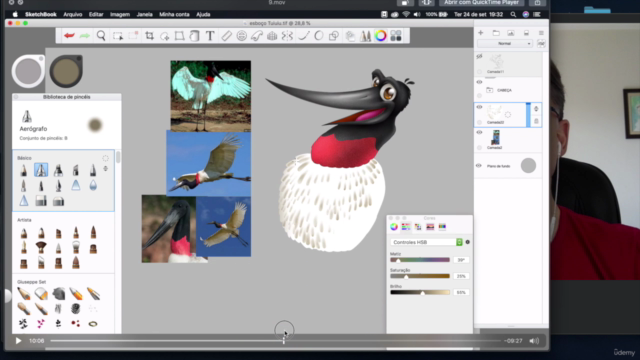The width and height of the screenshot is (640, 360).
Task: Add a layer group folder
Action: pyautogui.click(x=496, y=33)
